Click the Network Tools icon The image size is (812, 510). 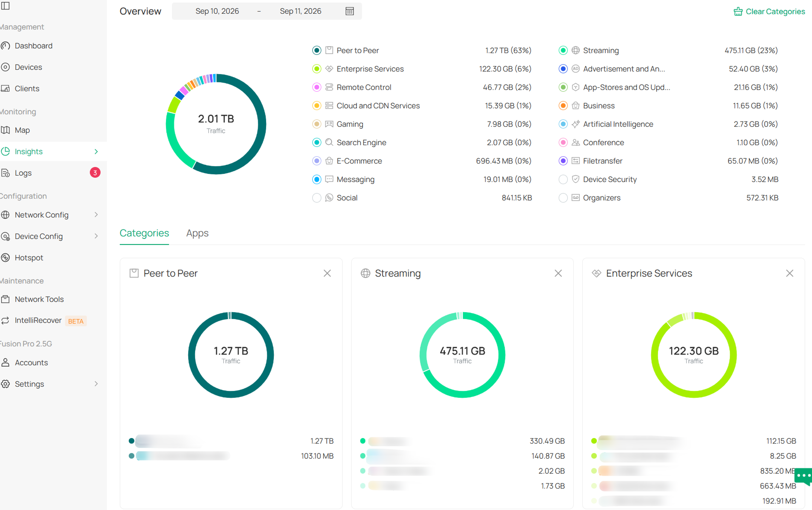click(5, 299)
